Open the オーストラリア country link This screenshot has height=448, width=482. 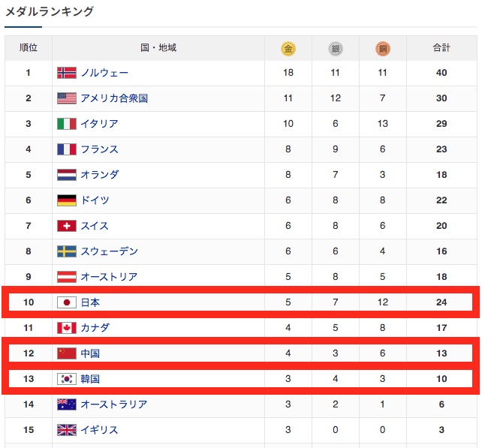click(114, 404)
